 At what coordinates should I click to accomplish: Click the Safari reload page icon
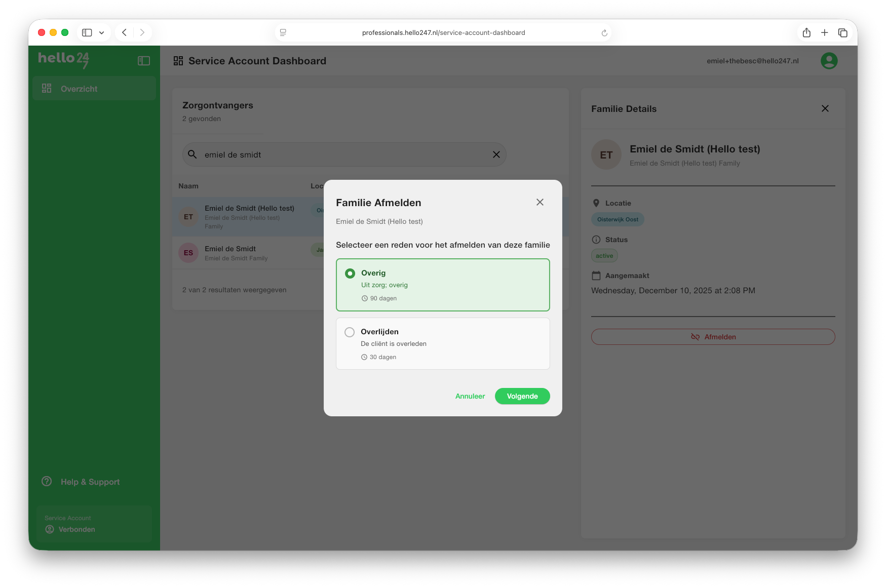tap(604, 33)
